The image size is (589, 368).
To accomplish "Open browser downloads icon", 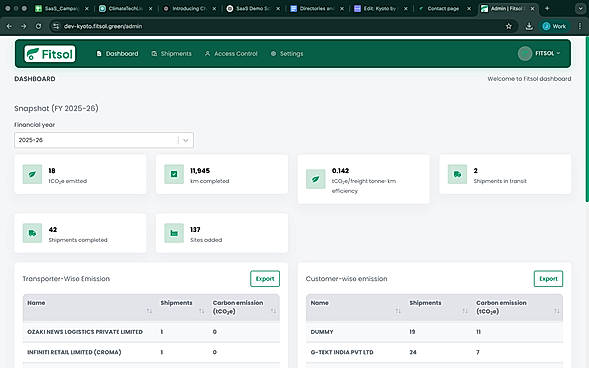I will point(529,26).
